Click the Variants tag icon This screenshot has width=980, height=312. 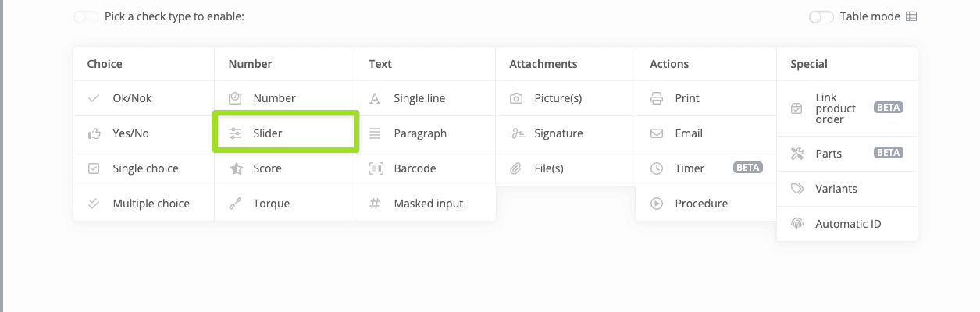(x=797, y=189)
